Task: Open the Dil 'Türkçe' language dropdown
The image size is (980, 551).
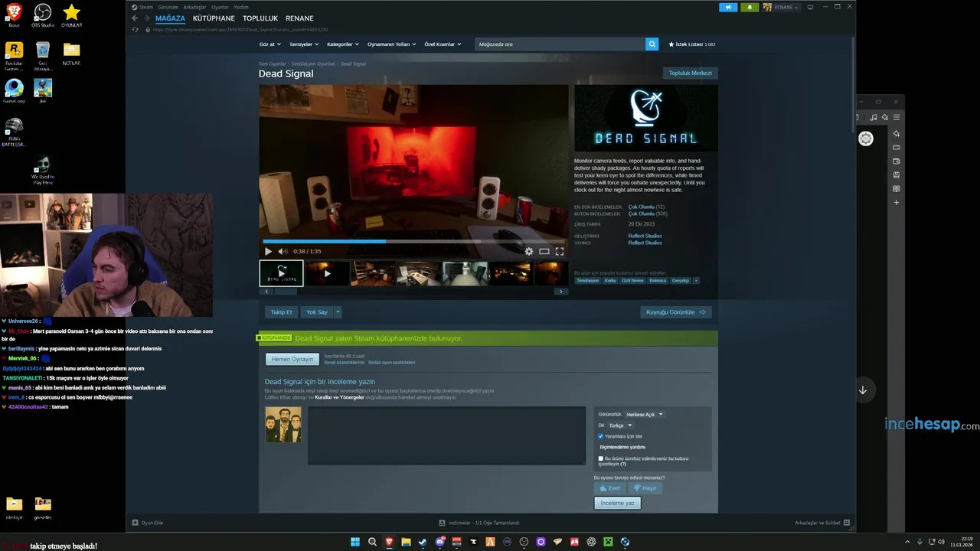Action: [x=620, y=425]
